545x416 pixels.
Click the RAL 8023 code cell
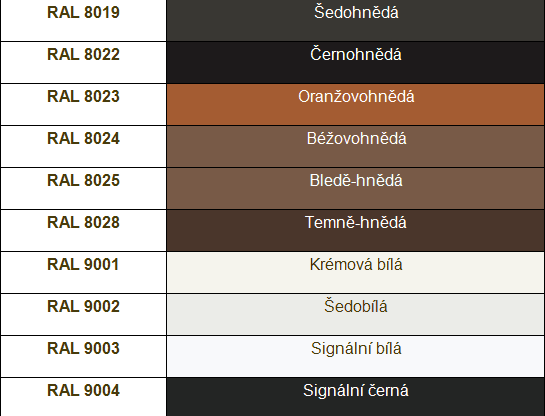(83, 105)
